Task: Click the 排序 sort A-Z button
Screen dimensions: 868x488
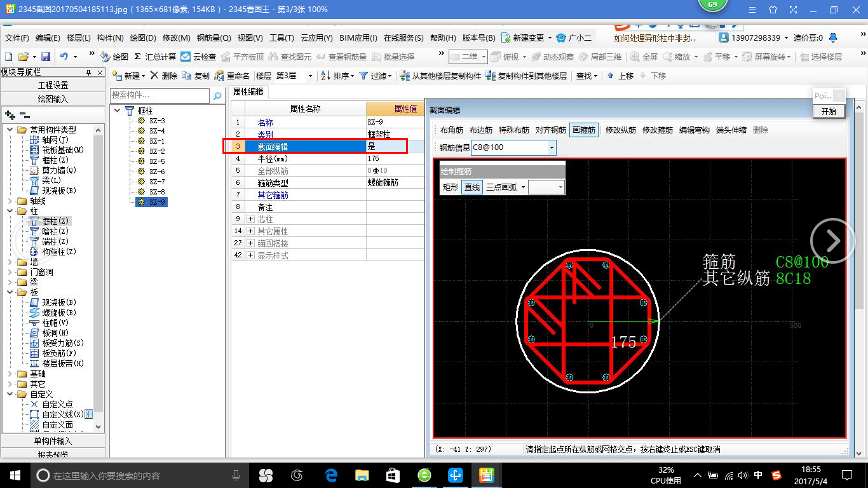Action: [338, 76]
